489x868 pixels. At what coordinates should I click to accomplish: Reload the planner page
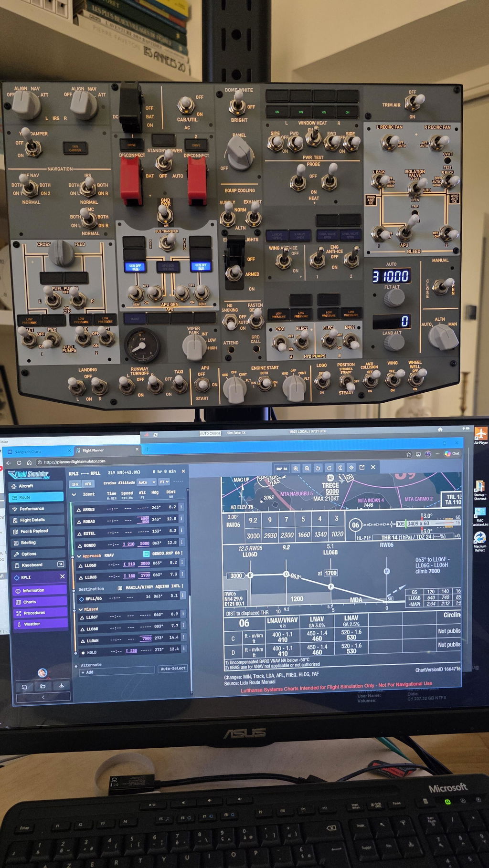click(x=19, y=462)
